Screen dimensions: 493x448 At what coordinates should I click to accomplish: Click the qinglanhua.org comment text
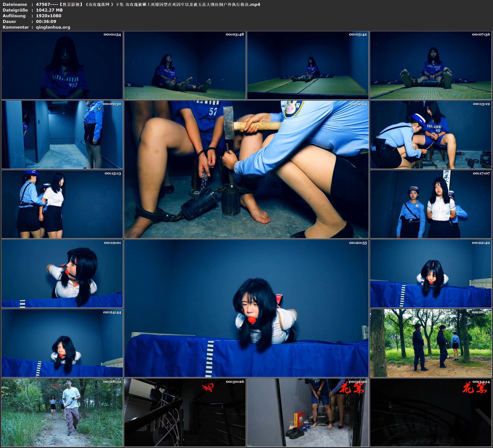pyautogui.click(x=53, y=27)
